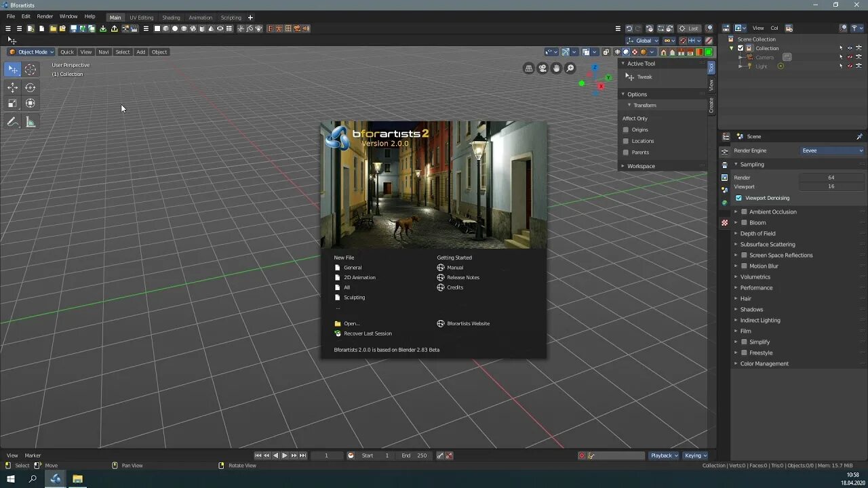Open the Windows Start button

11,479
